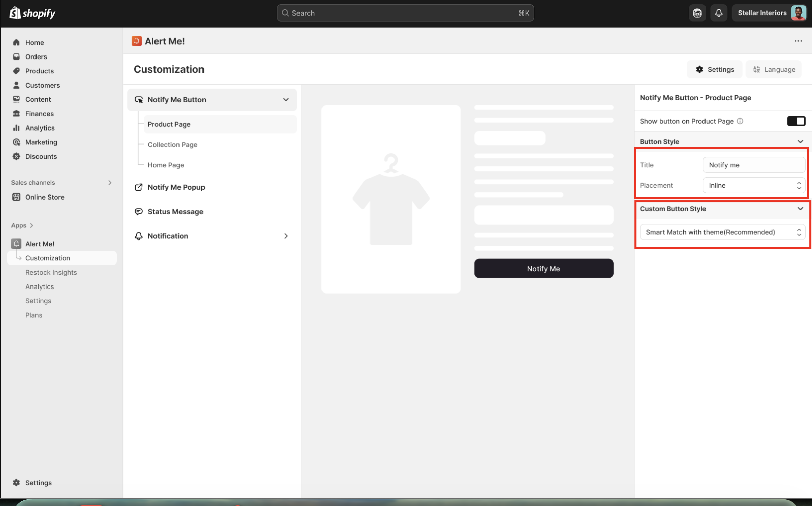Open Smart Match with theme dropdown
Viewport: 812px width, 506px height.
[x=722, y=232]
